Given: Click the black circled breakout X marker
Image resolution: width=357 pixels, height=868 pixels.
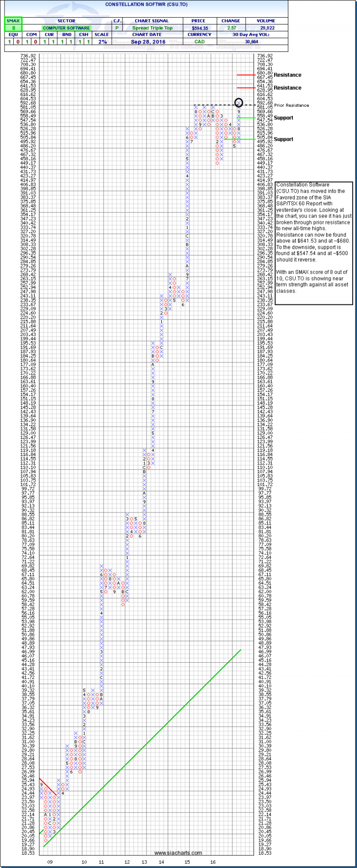Looking at the screenshot, I should (239, 103).
